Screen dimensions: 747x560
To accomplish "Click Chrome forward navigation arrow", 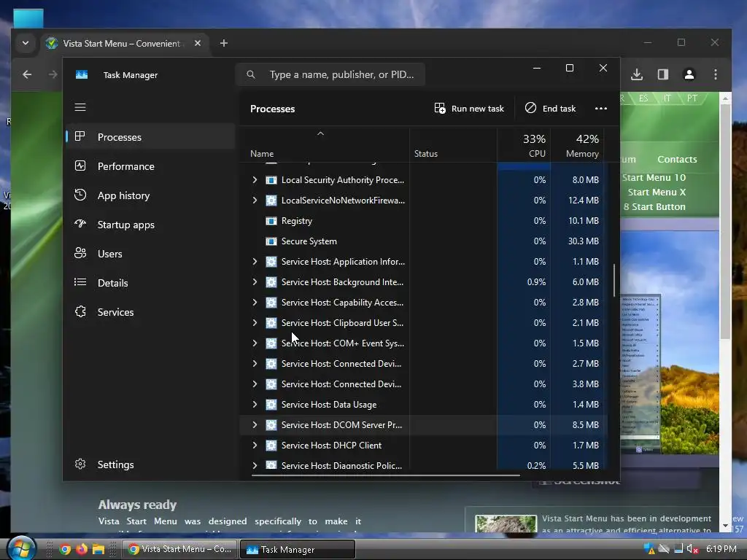I will pyautogui.click(x=53, y=74).
